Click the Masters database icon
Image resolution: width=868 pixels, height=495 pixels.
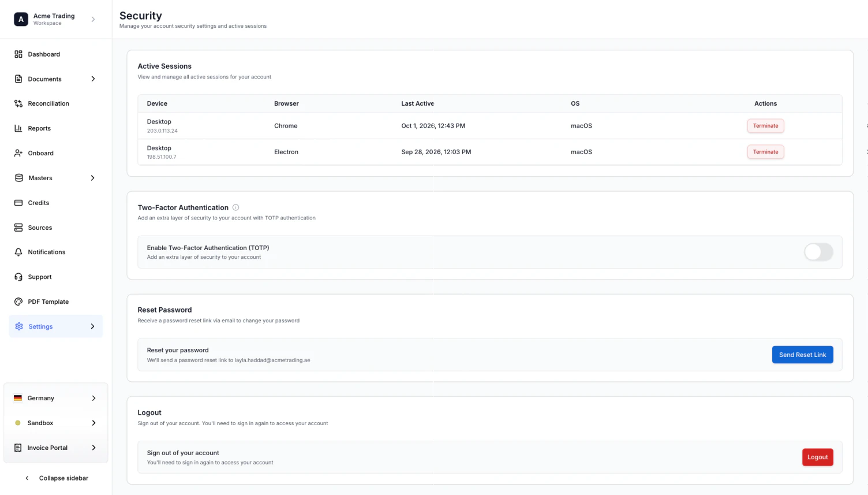19,178
